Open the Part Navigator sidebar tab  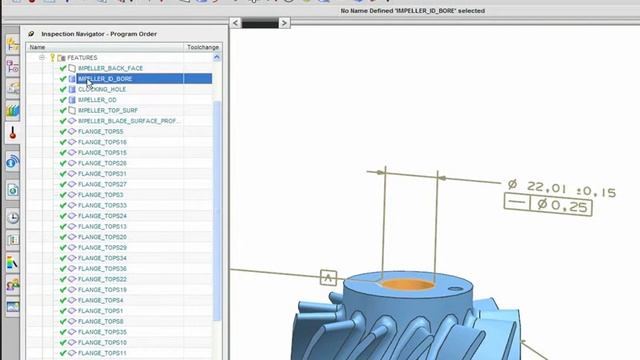[12, 88]
